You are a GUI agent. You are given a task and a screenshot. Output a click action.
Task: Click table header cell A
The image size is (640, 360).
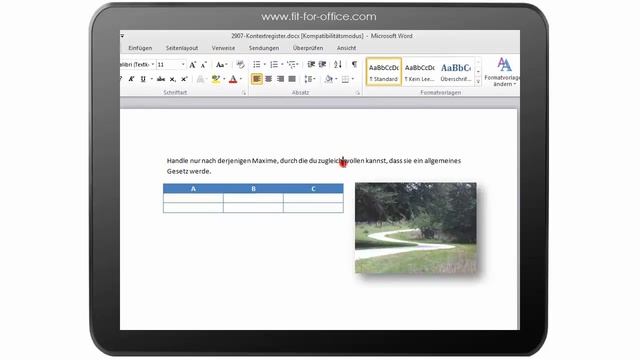(x=193, y=189)
